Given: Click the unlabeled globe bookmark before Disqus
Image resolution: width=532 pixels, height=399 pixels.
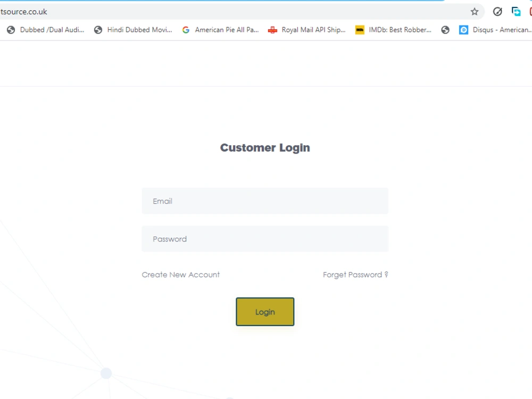Looking at the screenshot, I should (x=445, y=30).
